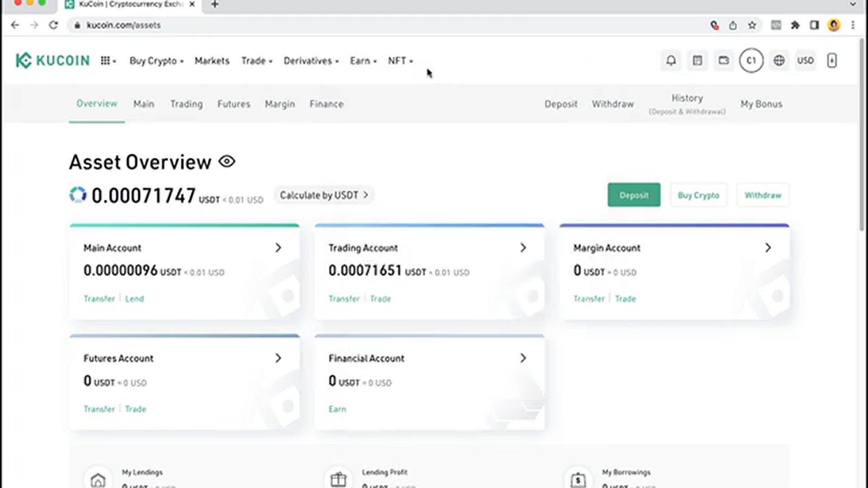Click the My Borrowings icon
868x488 pixels.
(578, 479)
